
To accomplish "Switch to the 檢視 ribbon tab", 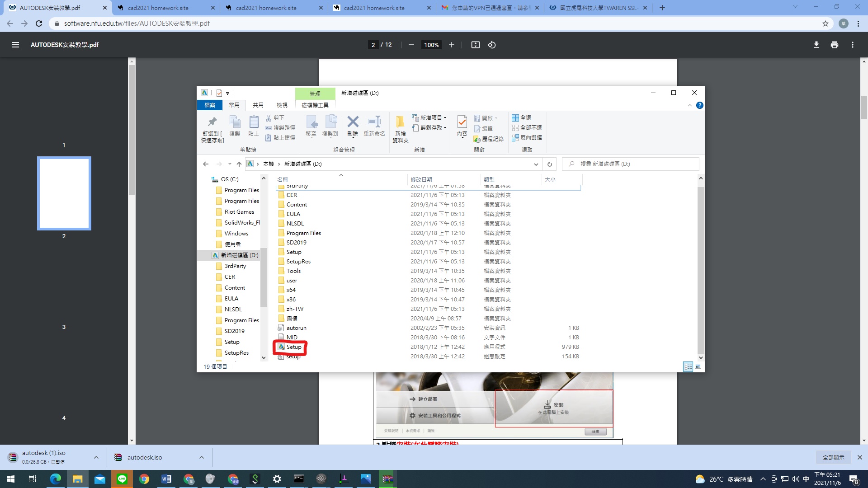I will click(x=282, y=105).
